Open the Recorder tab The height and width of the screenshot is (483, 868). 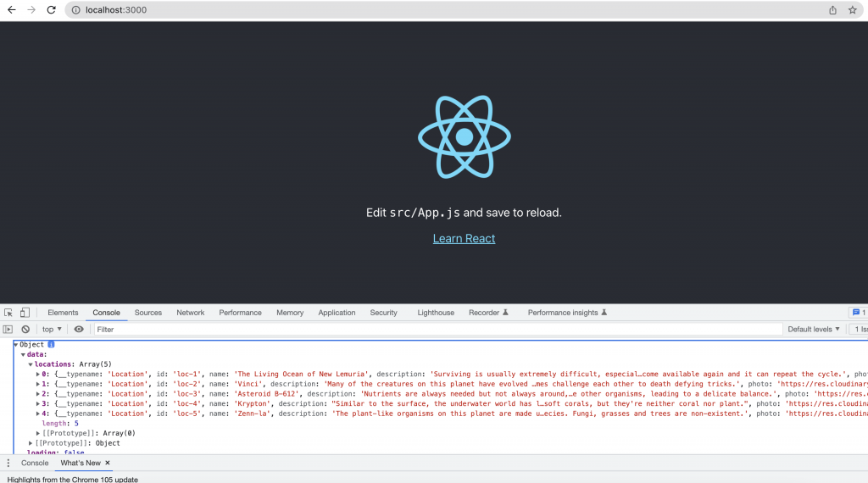point(488,313)
